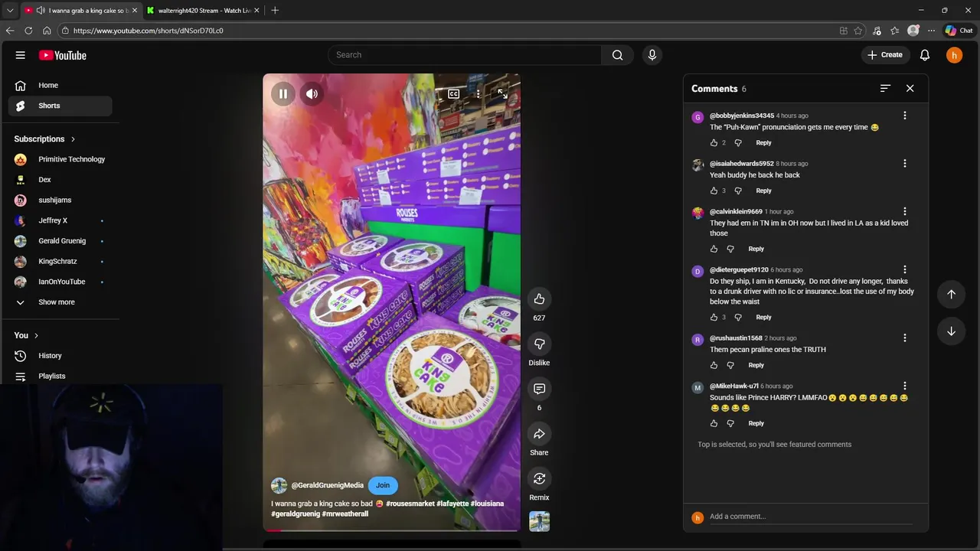Go to the next Short arrow

pyautogui.click(x=951, y=331)
